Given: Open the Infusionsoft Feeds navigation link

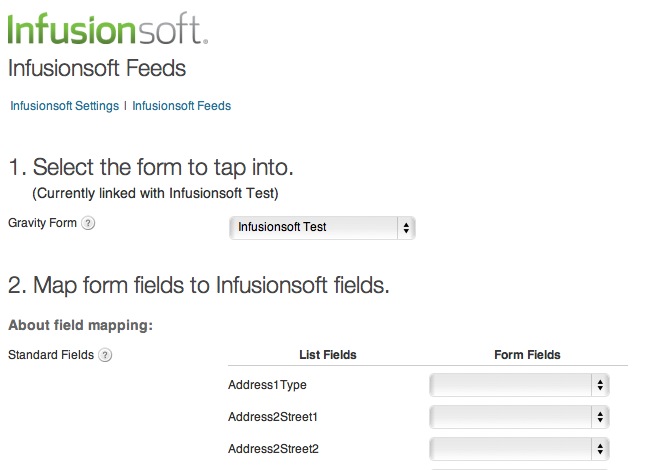Looking at the screenshot, I should 181,106.
